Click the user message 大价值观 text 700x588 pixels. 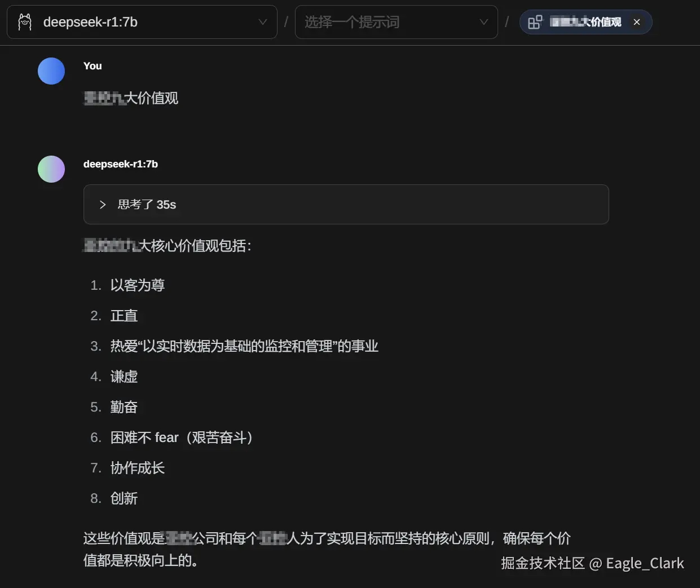tap(131, 98)
